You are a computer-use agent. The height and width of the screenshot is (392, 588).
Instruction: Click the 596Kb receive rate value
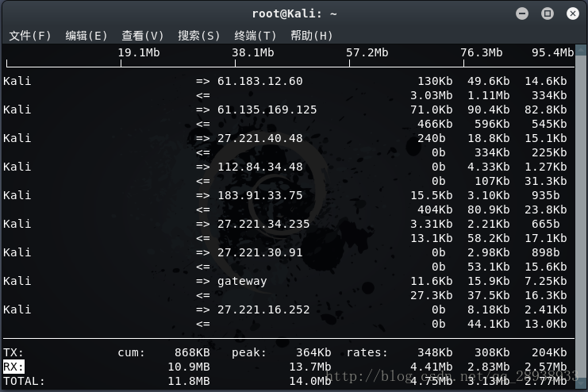tap(492, 124)
